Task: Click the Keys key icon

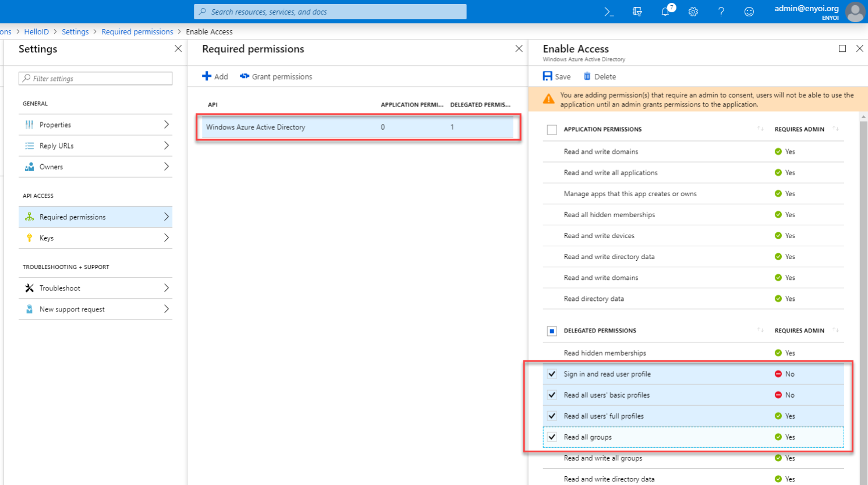Action: coord(29,238)
